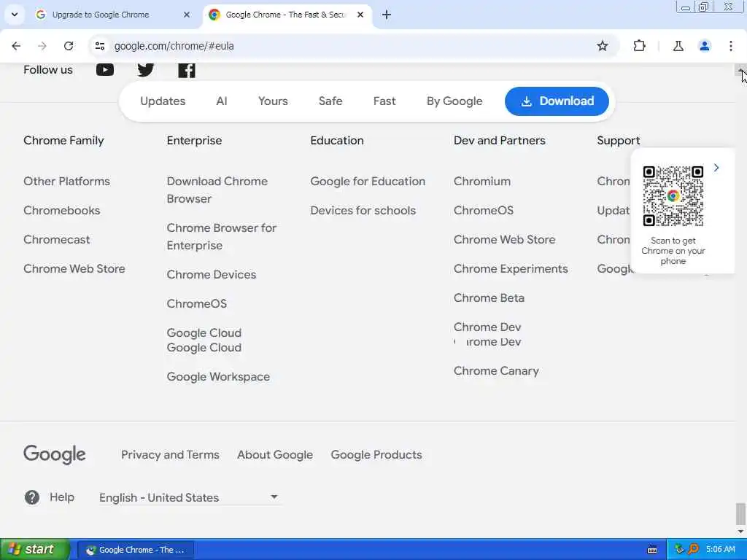
Task: Open the Windows start button
Action: (34, 549)
